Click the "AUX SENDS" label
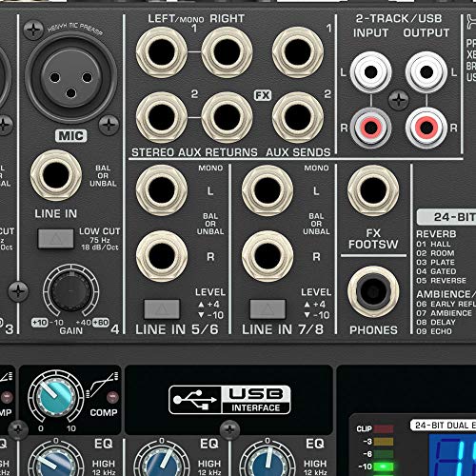 [298, 152]
